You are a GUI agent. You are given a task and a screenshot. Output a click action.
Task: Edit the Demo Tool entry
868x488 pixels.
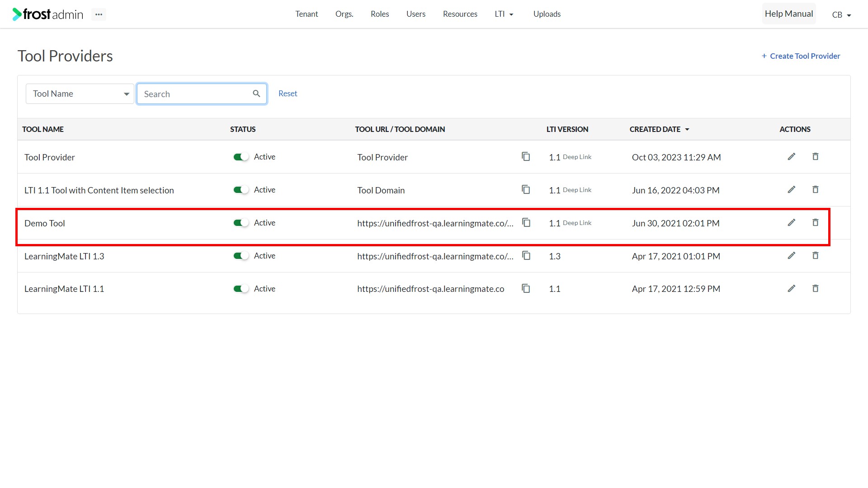point(792,222)
